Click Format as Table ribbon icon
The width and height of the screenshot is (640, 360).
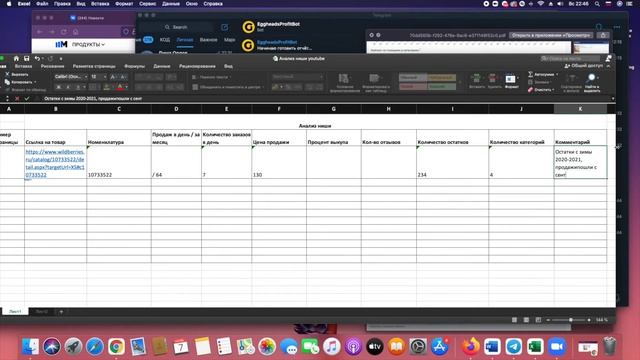pyautogui.click(x=376, y=82)
